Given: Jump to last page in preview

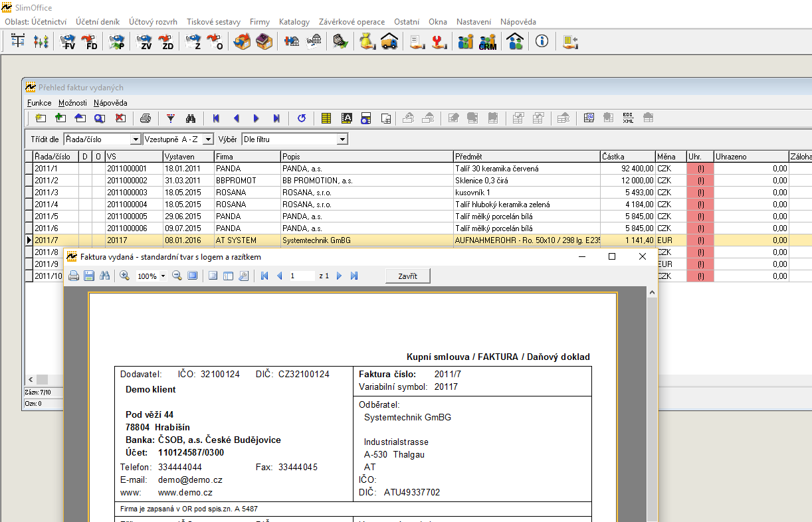Looking at the screenshot, I should (x=354, y=276).
